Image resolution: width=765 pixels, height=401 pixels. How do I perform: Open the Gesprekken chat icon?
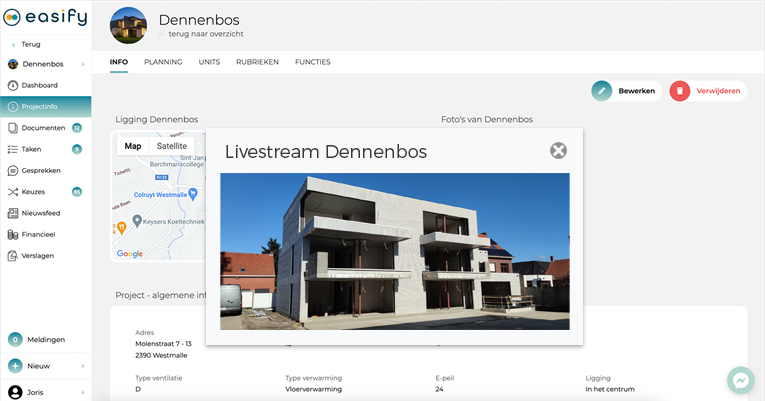tap(13, 170)
